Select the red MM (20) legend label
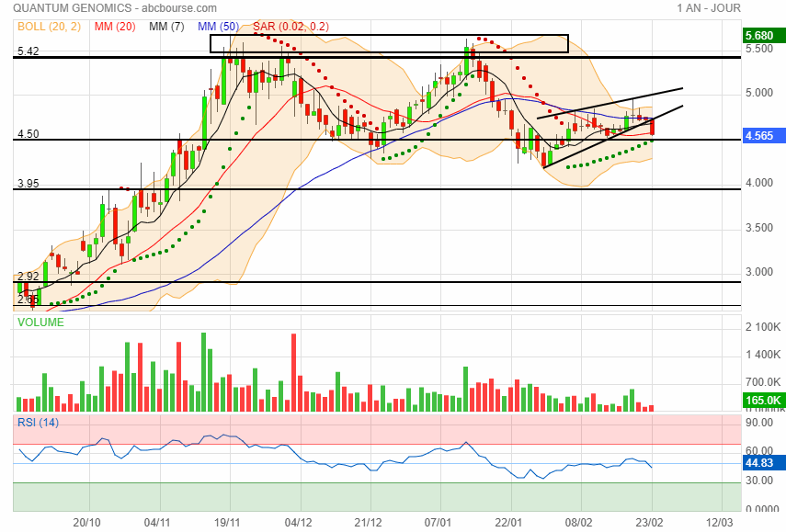This screenshot has height=532, width=786. (115, 27)
